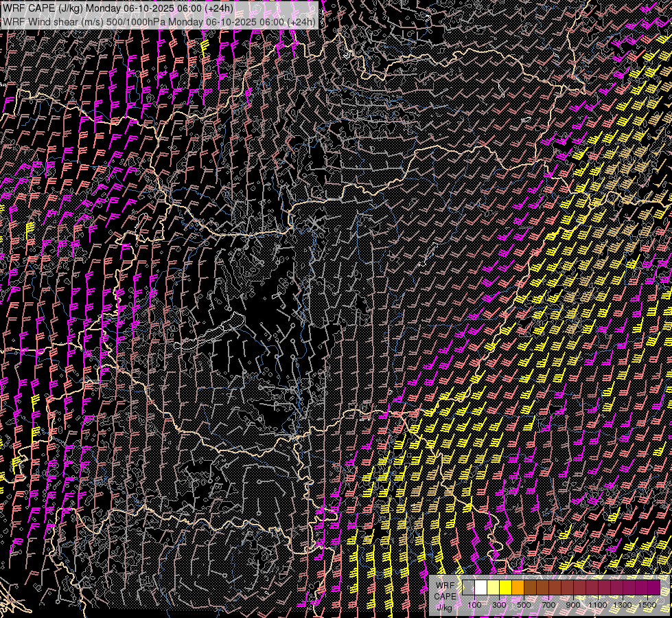This screenshot has height=618, width=672.
Task: Select the 300 tick label on the legend
Action: point(499,604)
